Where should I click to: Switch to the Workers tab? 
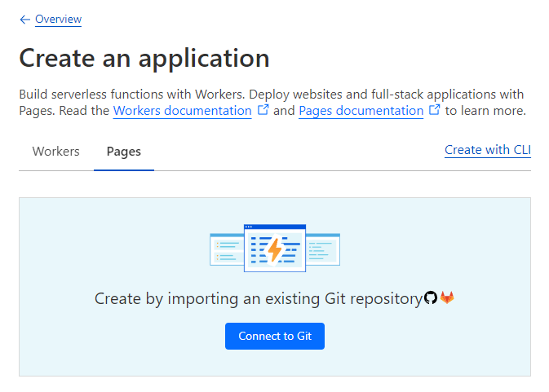click(x=56, y=152)
